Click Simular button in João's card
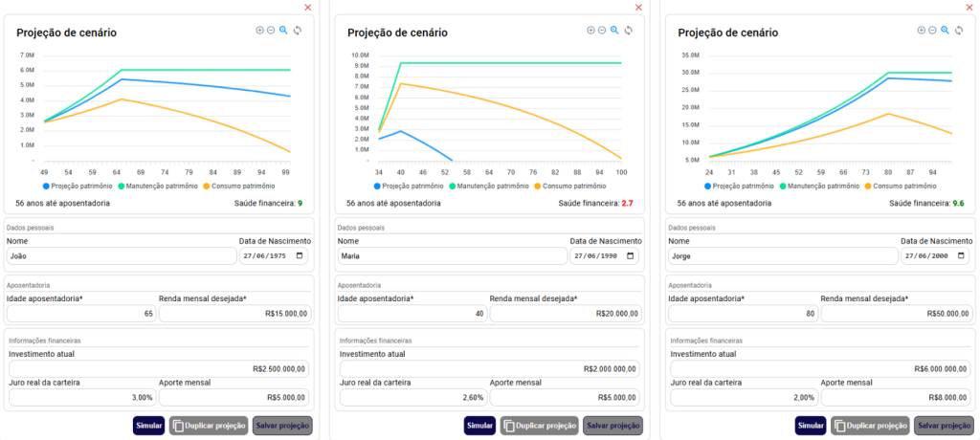The image size is (980, 440). [148, 426]
